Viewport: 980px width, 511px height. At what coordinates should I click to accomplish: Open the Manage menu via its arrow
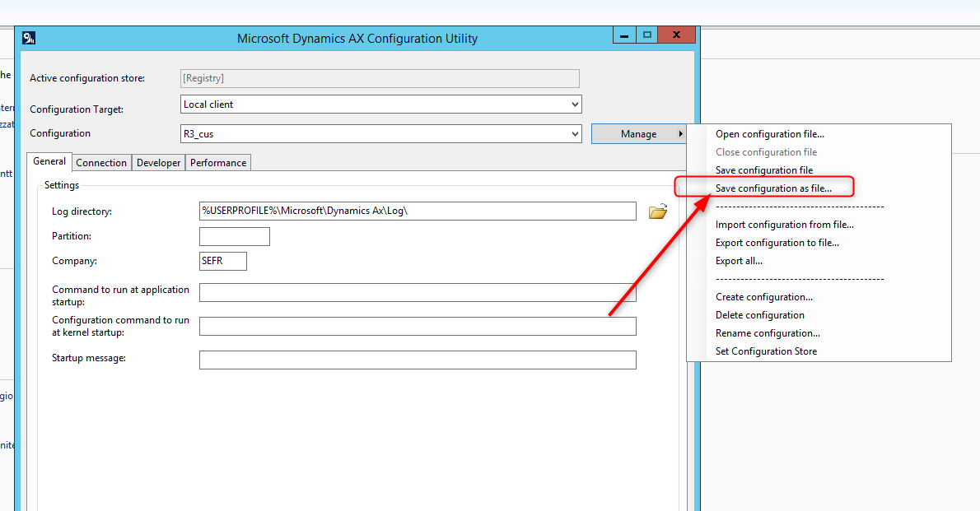683,133
